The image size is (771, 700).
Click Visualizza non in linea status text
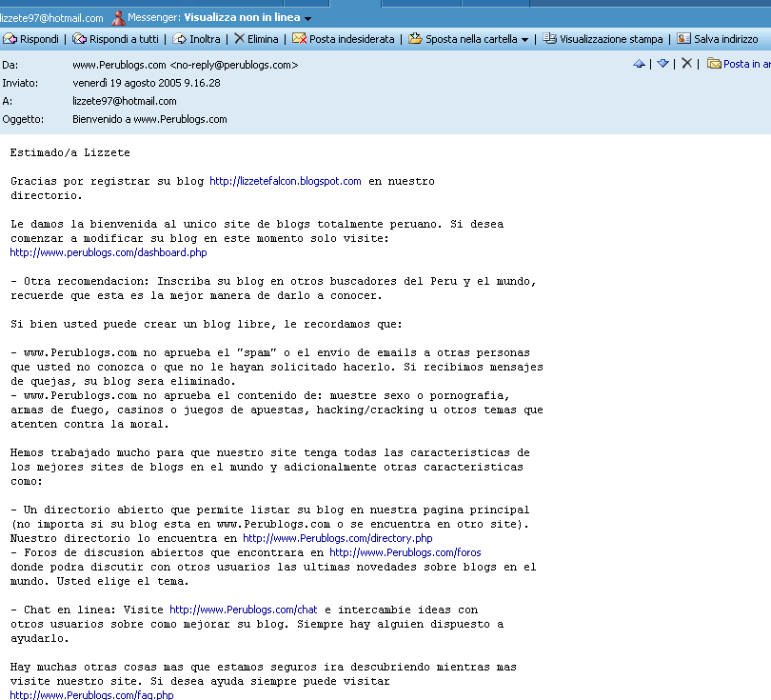[242, 17]
